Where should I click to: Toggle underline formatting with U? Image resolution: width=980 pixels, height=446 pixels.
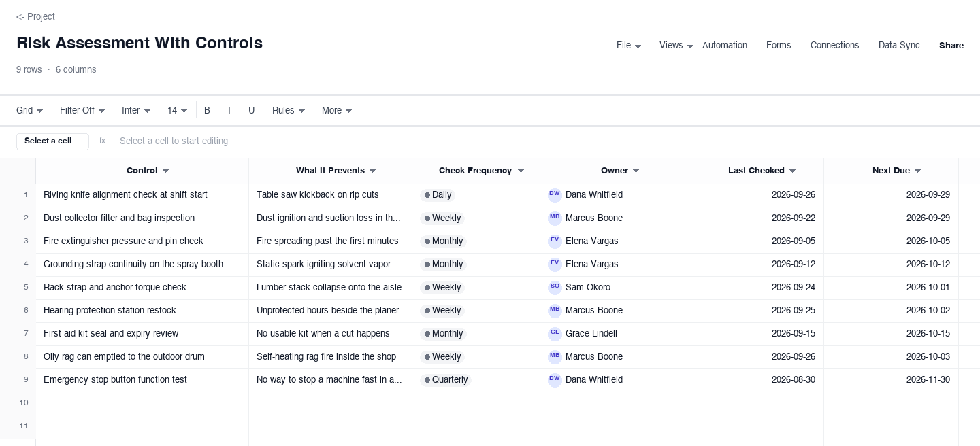tap(251, 110)
